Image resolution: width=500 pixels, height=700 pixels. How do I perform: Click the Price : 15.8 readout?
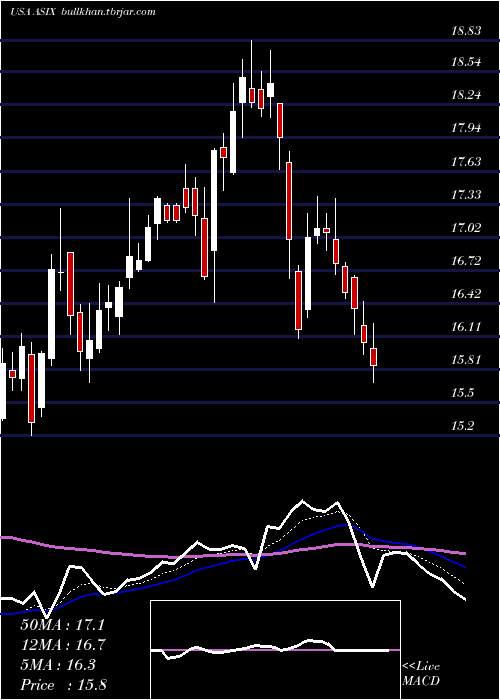63,685
